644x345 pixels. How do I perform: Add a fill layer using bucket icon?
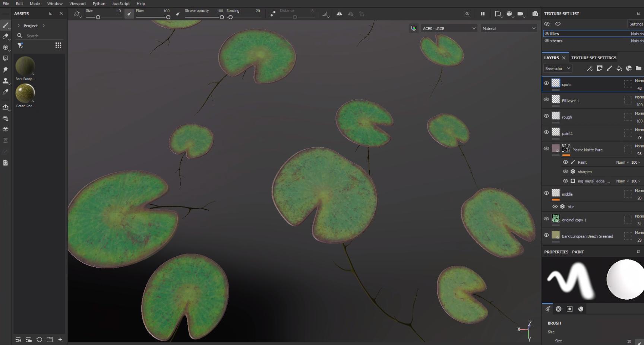[x=619, y=68]
